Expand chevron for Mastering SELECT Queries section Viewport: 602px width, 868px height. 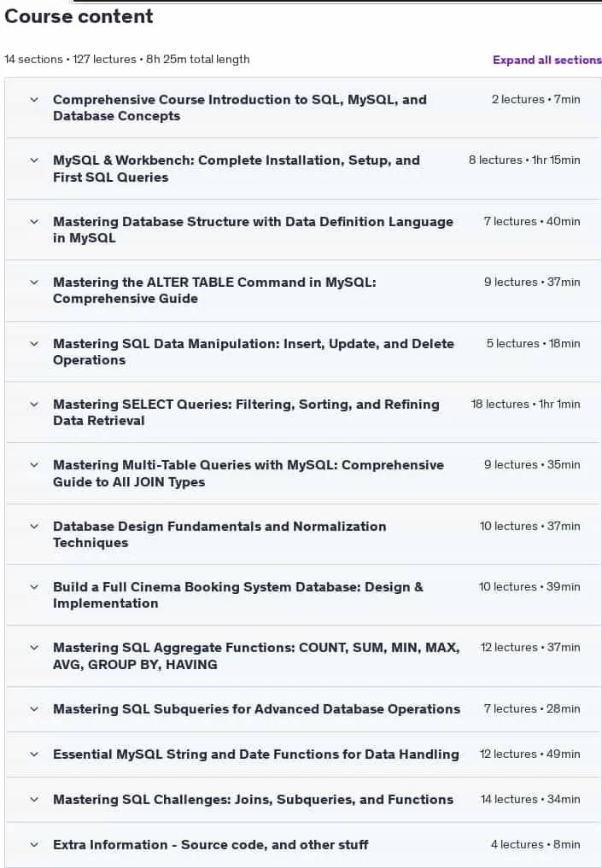[34, 404]
